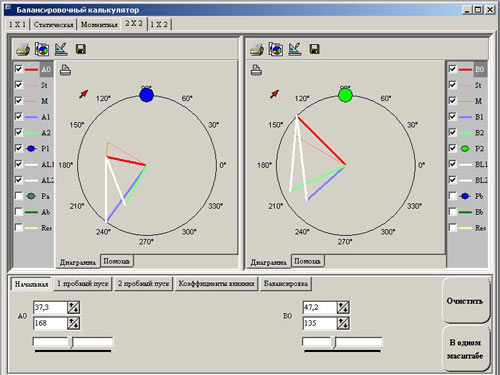
Task: Click small print icon inside left diagram
Action: [65, 70]
